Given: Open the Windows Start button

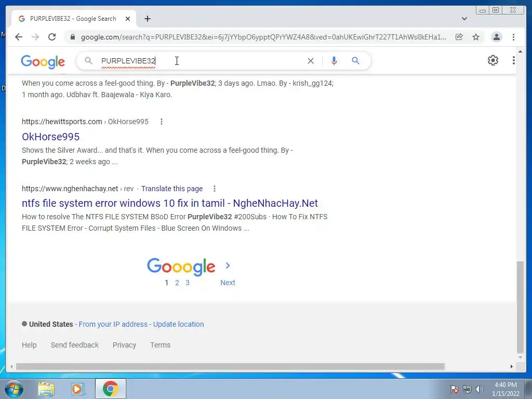Looking at the screenshot, I should coord(14,389).
